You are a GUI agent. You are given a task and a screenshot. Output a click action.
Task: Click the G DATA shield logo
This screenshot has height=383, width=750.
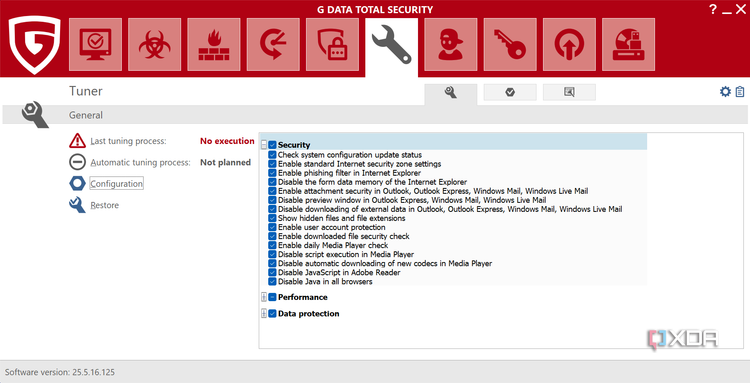click(34, 44)
